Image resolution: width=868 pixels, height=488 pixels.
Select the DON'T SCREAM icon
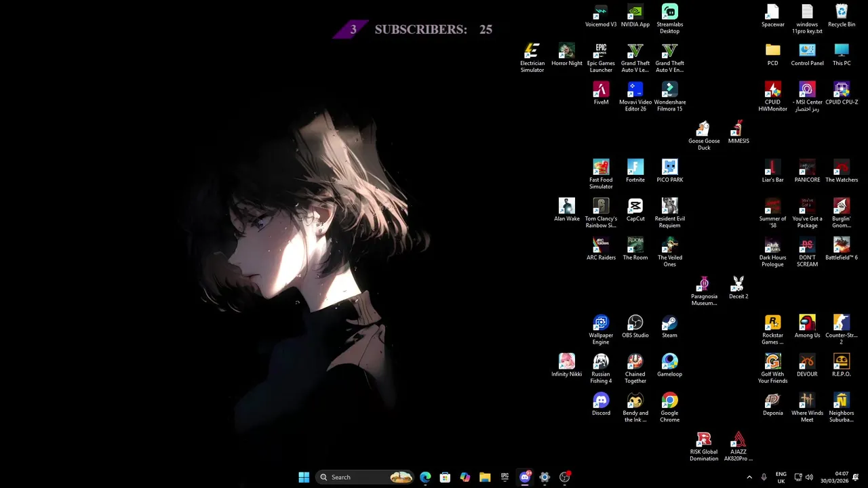tap(807, 252)
